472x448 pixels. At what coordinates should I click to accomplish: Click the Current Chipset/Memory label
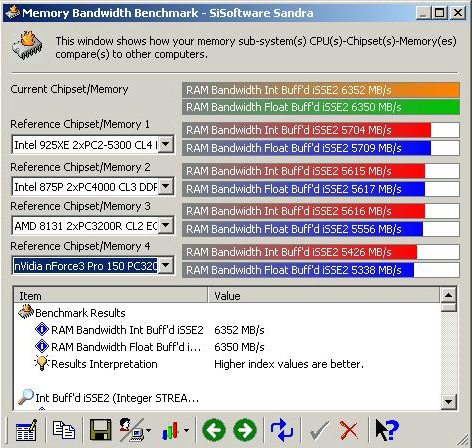69,89
